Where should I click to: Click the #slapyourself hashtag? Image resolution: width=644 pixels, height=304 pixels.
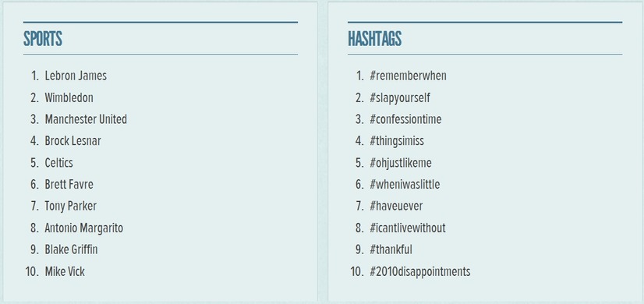click(x=400, y=97)
